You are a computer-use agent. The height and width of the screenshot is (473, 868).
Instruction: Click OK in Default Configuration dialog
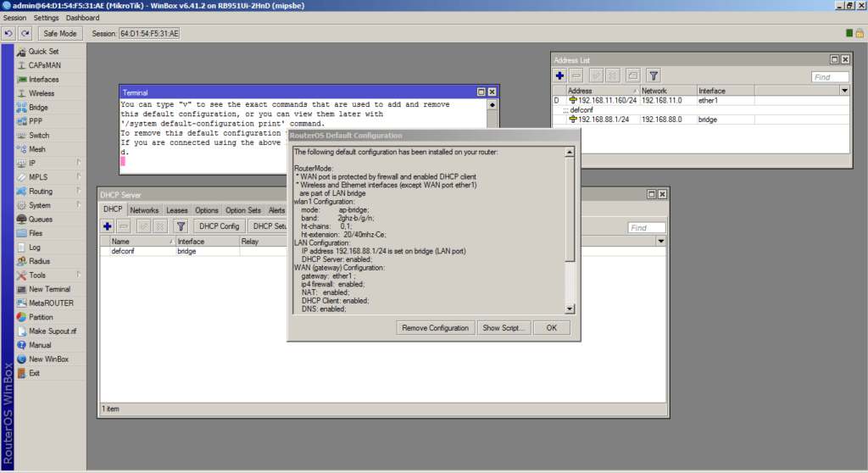click(551, 328)
